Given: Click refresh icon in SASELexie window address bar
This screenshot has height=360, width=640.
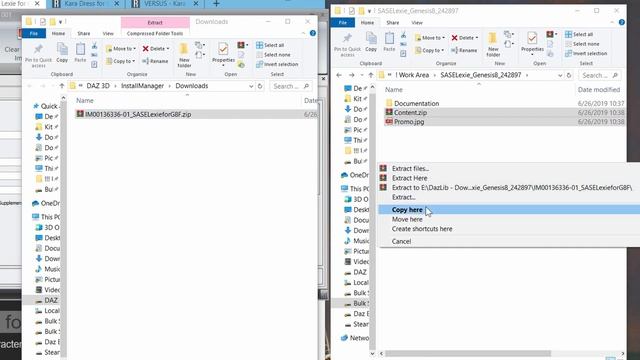Looking at the screenshot, I should point(569,76).
